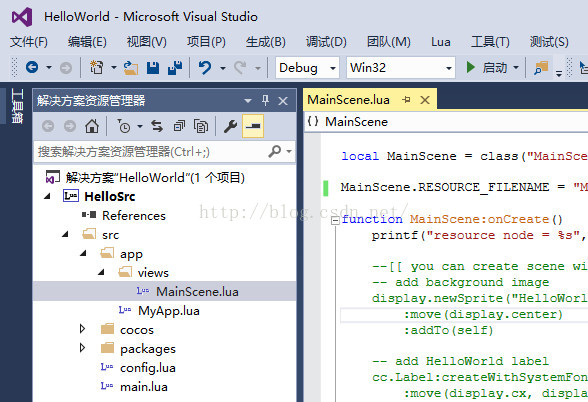The width and height of the screenshot is (588, 402).
Task: Click the search magnifier in Solution Explorer
Action: pyautogui.click(x=274, y=152)
